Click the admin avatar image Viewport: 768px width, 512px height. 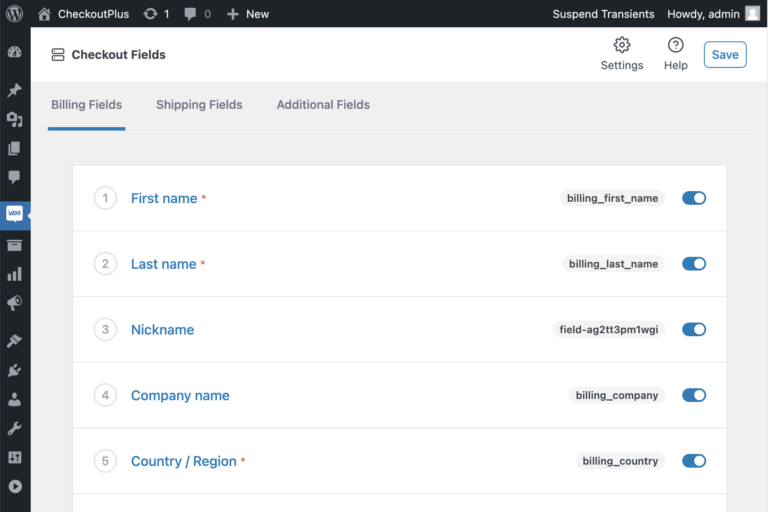tap(752, 14)
